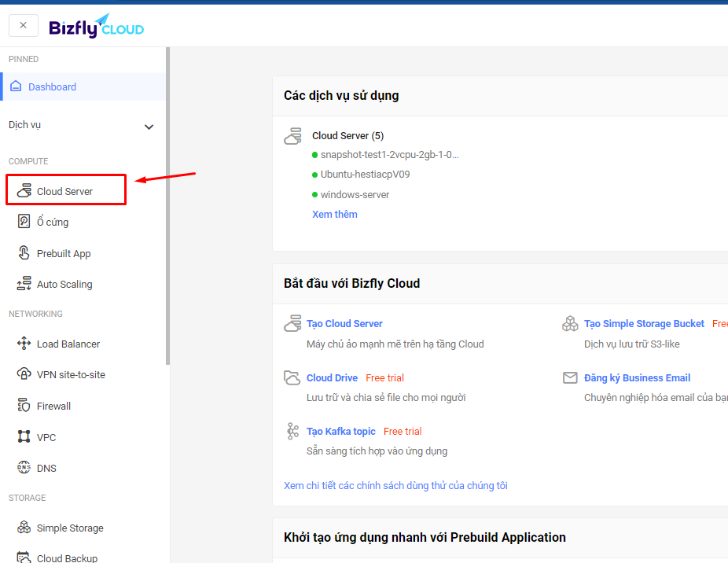Open Cloud Backup in the sidebar
Viewport: 728px width, 563px height.
(x=68, y=557)
